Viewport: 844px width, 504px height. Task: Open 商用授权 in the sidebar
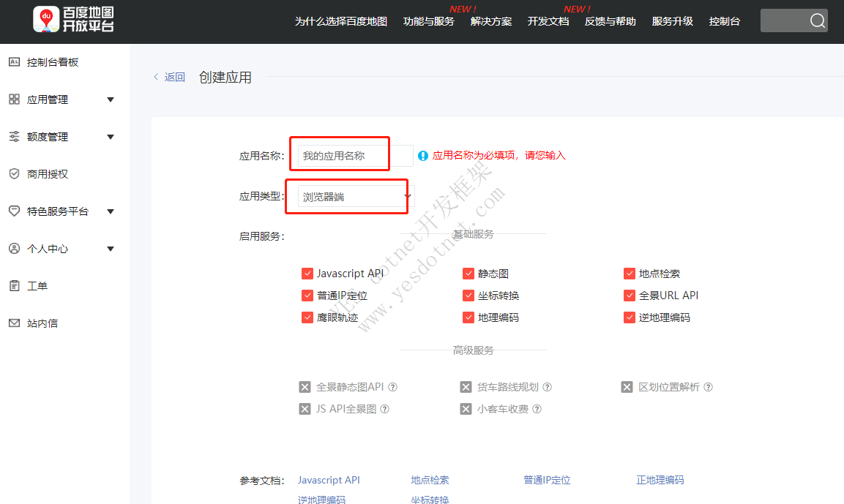(48, 174)
